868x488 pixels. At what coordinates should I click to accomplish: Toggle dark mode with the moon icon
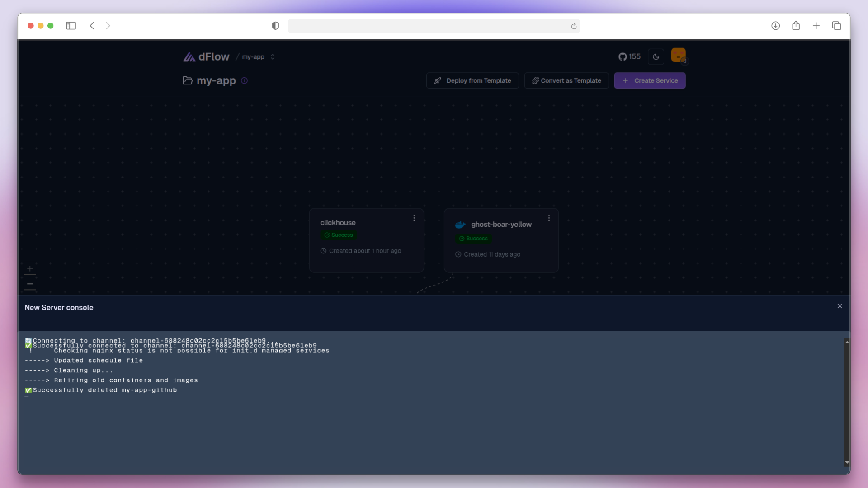656,57
